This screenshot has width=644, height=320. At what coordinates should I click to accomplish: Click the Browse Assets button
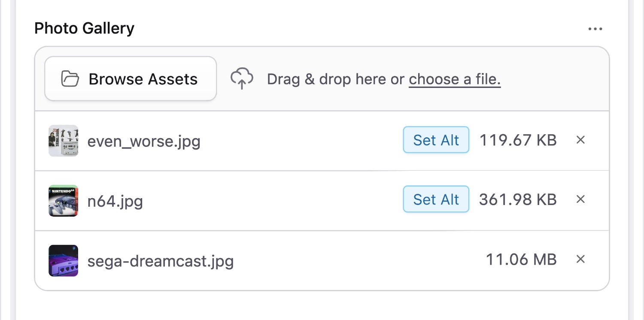(131, 78)
